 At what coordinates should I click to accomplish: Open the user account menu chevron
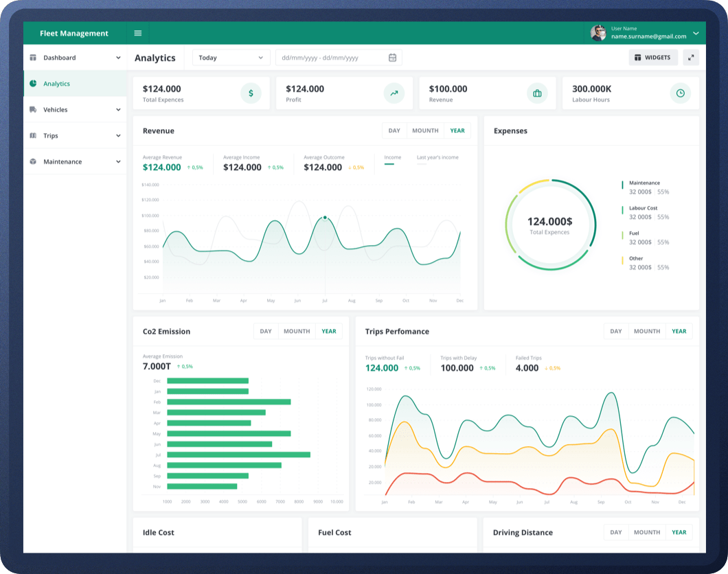[697, 33]
